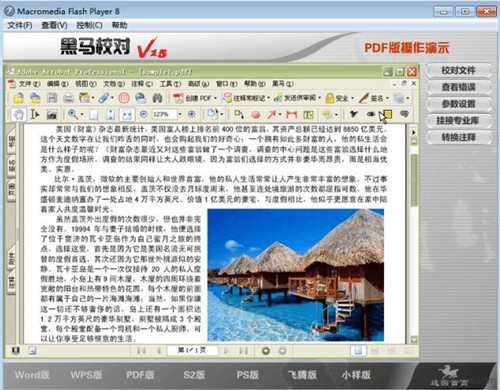The height and width of the screenshot is (390, 500).
Task: Click the 123% zoom value field
Action: point(164,115)
